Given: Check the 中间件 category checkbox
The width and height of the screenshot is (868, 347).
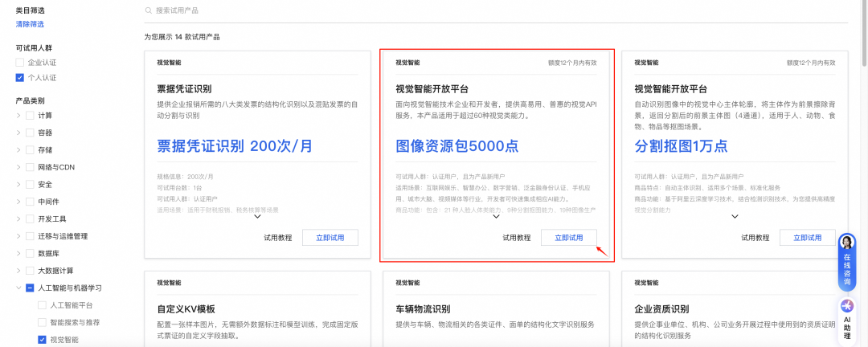Looking at the screenshot, I should [30, 202].
